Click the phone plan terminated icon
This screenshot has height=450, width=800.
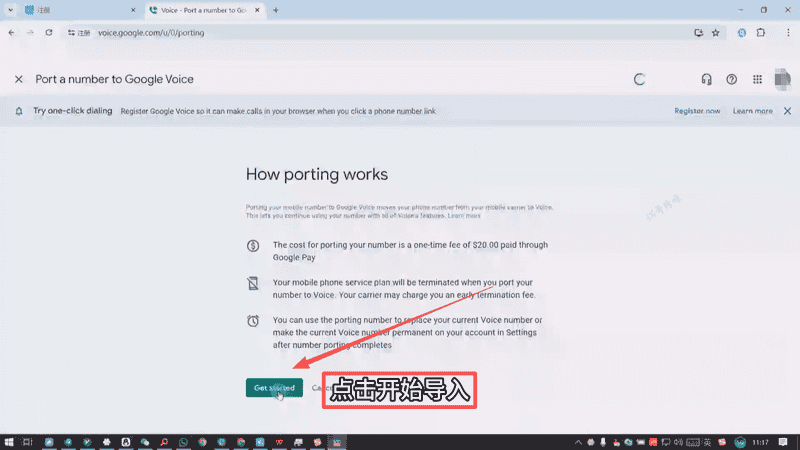253,283
